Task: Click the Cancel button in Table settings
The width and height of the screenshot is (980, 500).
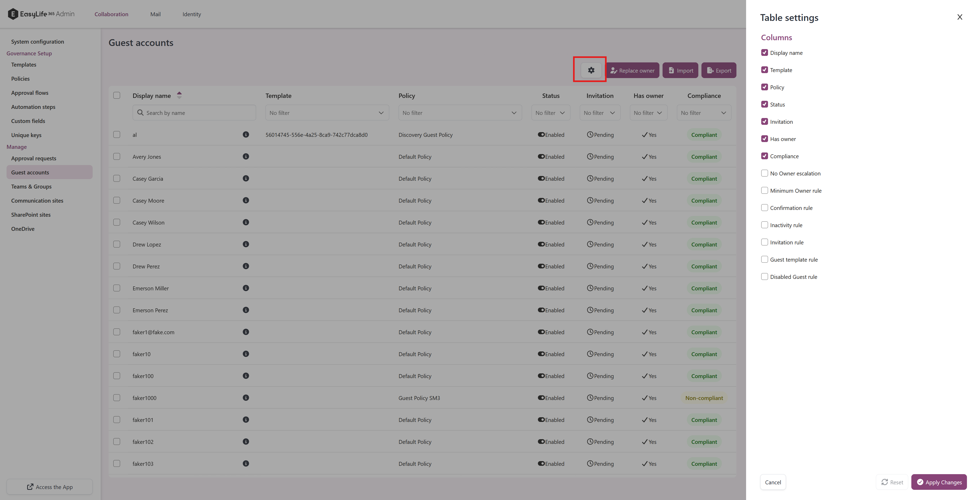Action: click(773, 482)
